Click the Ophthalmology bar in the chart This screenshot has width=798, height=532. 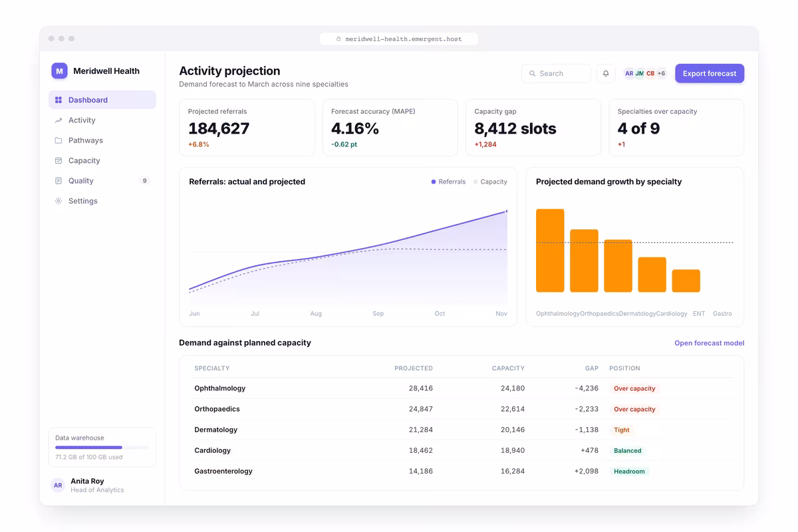tap(550, 251)
